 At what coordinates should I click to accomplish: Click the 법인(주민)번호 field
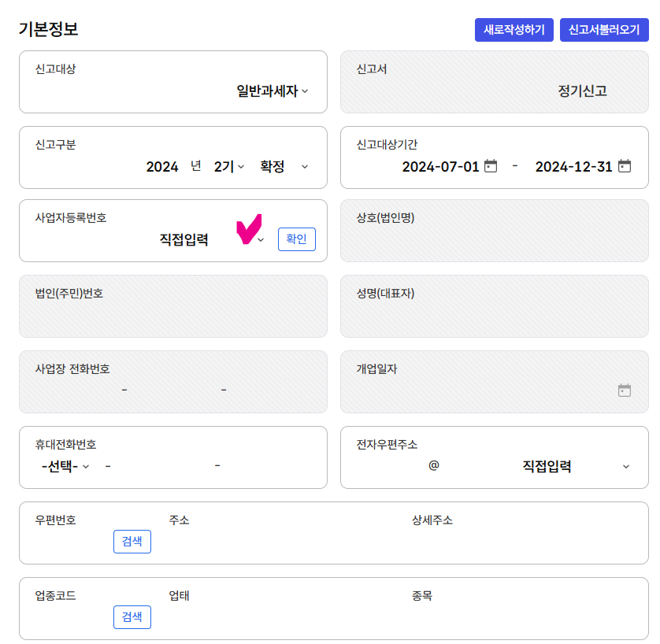pyautogui.click(x=173, y=306)
